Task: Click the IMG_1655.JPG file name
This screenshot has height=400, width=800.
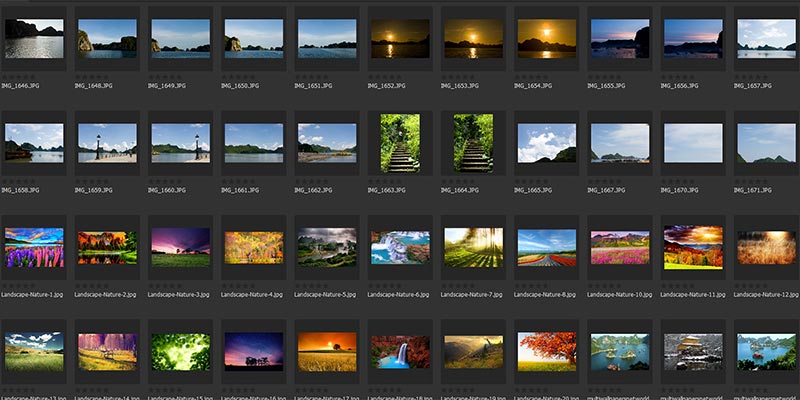Action: (x=606, y=86)
